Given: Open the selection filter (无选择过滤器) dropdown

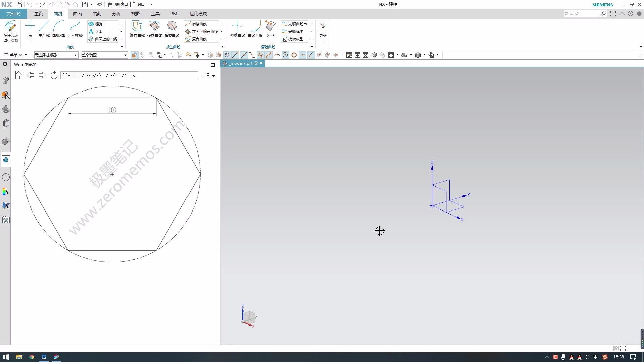Looking at the screenshot, I should (x=56, y=55).
